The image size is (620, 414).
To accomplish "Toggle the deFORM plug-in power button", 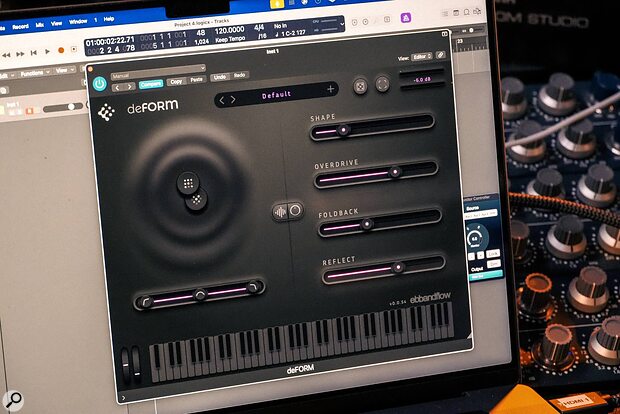I will pos(99,84).
